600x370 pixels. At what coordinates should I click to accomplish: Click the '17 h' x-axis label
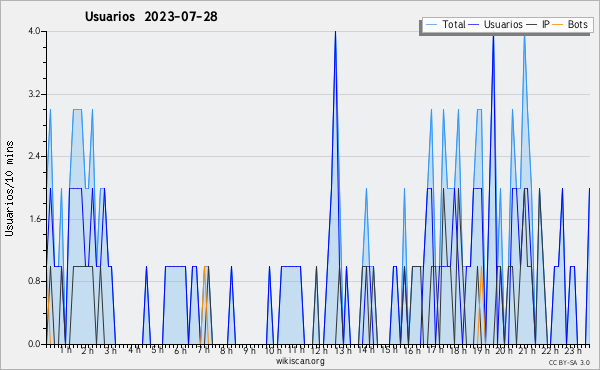(x=435, y=350)
